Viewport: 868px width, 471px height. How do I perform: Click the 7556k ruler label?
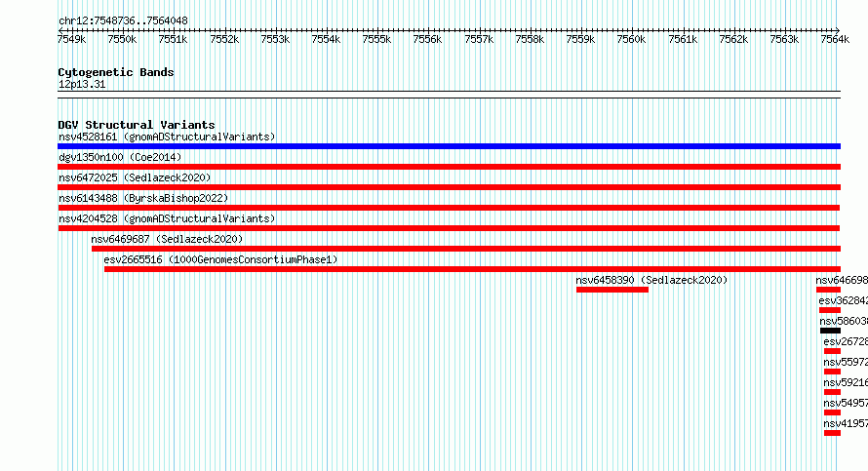(427, 39)
